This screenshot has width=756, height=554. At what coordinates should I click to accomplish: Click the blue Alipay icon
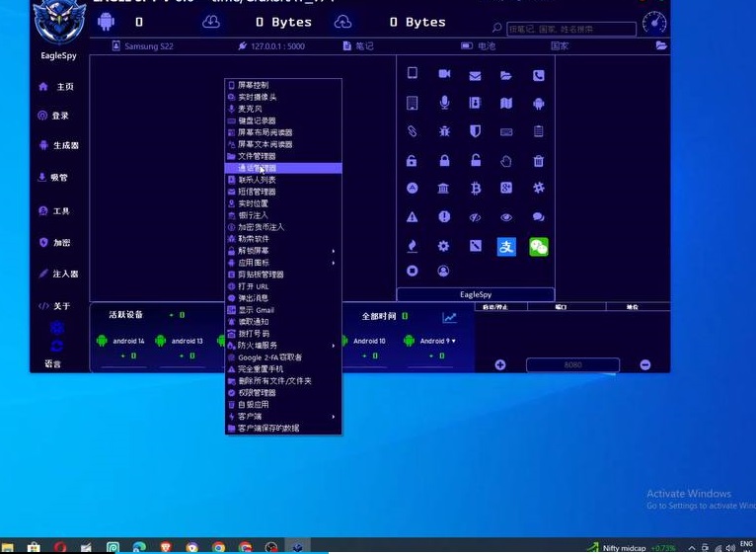(x=506, y=247)
